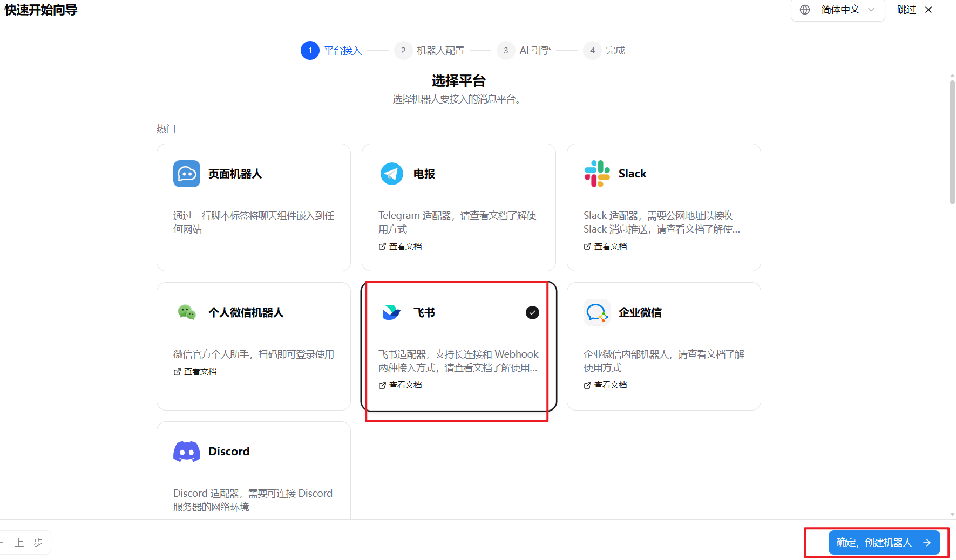This screenshot has height=560, width=956.
Task: Click Telegram 适配器 description text
Action: pyautogui.click(x=457, y=222)
